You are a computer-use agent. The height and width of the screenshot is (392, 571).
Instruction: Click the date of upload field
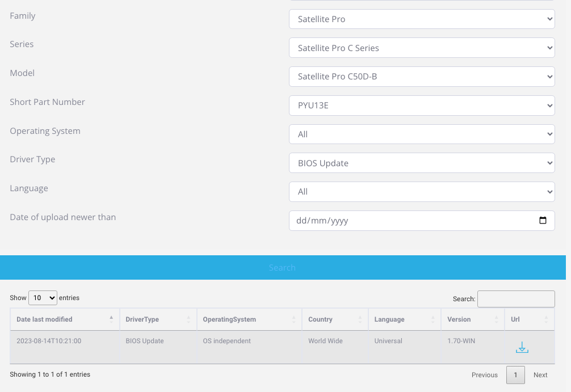coord(422,221)
